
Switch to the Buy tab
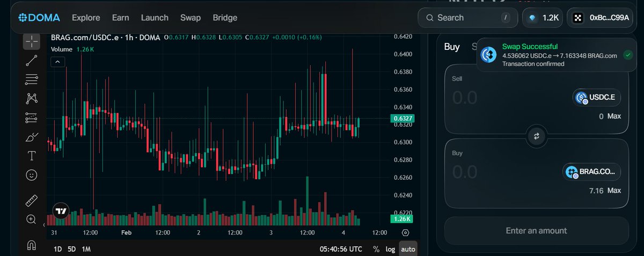[452, 47]
